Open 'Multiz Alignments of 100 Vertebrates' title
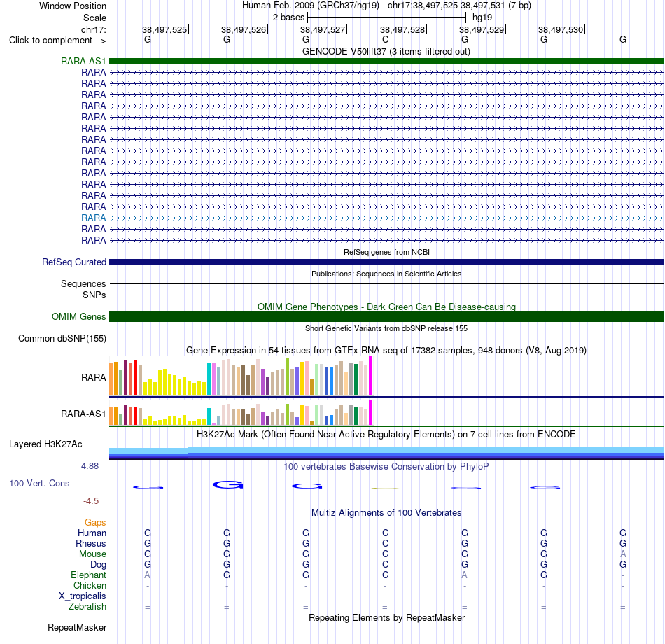The image size is (665, 644). 386,513
